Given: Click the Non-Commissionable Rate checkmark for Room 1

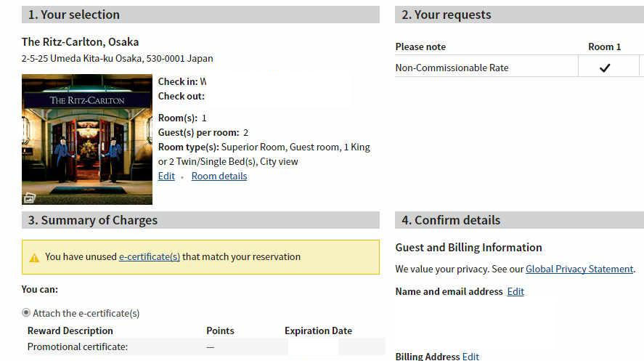Looking at the screenshot, I should point(605,68).
